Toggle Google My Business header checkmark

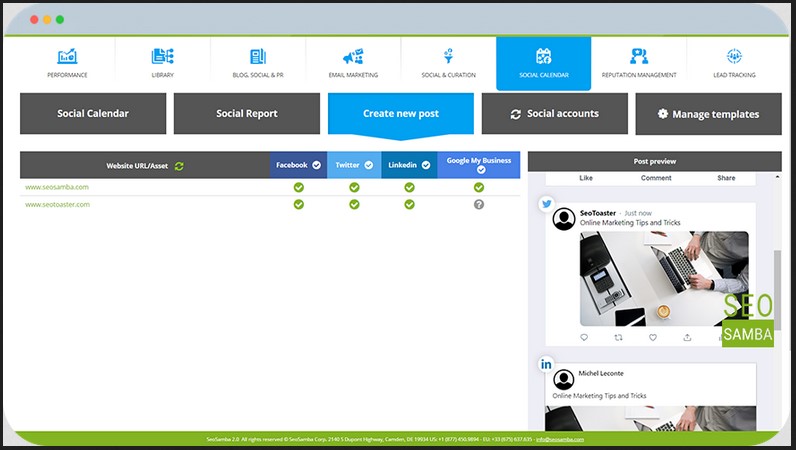click(x=481, y=170)
